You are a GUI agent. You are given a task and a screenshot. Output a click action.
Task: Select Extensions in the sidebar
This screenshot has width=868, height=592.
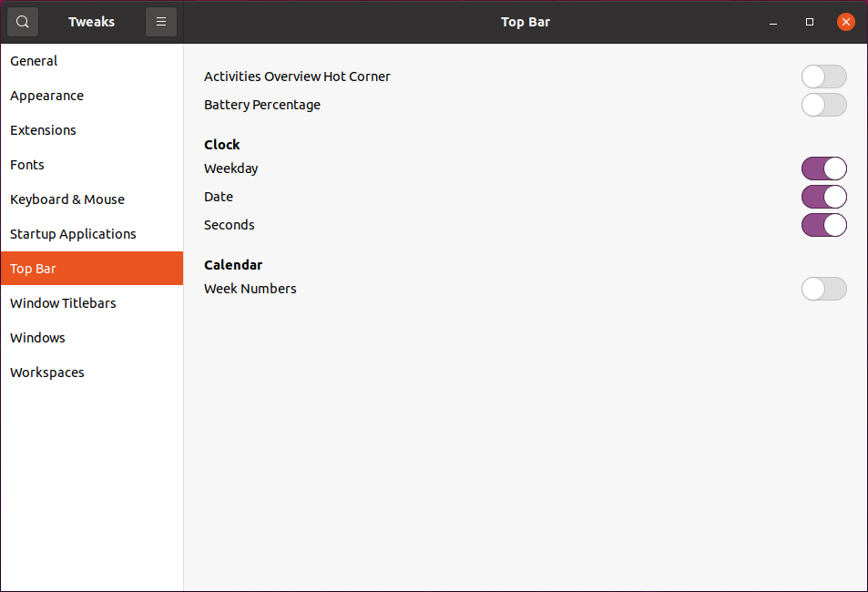(92, 130)
